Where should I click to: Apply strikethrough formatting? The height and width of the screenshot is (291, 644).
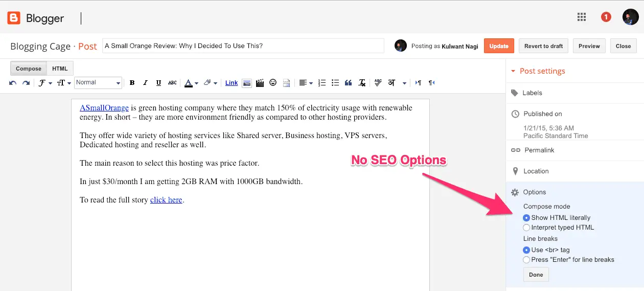click(172, 83)
